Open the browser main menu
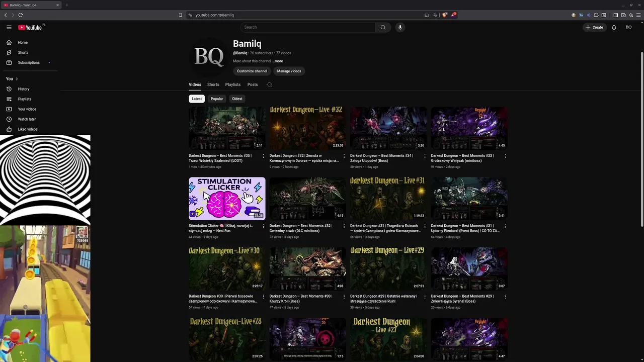The image size is (644, 362). click(639, 15)
